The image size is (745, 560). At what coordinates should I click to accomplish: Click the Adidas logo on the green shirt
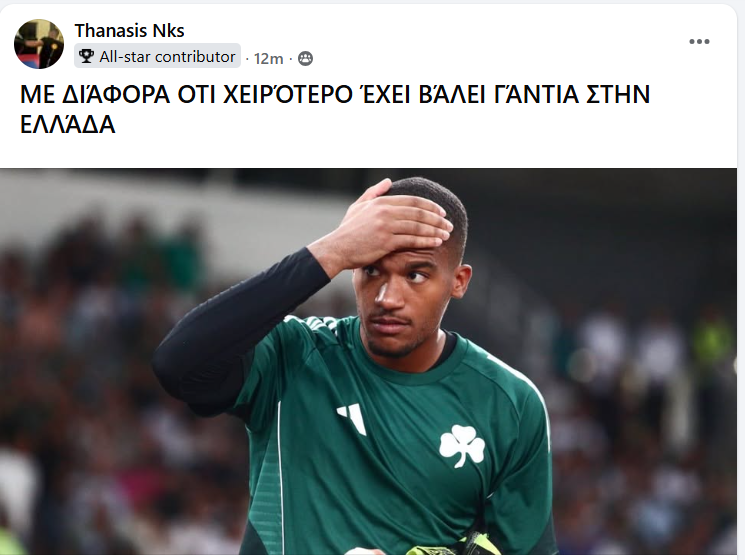352,418
